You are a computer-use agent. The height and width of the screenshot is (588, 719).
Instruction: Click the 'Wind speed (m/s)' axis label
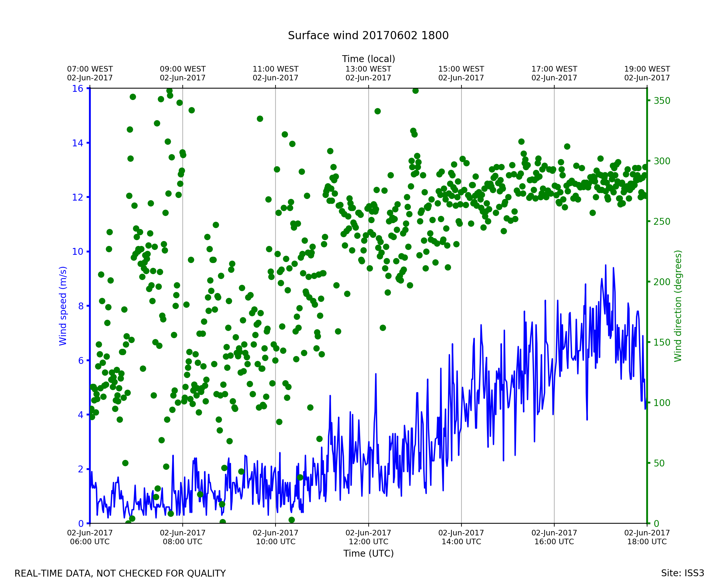pos(63,306)
